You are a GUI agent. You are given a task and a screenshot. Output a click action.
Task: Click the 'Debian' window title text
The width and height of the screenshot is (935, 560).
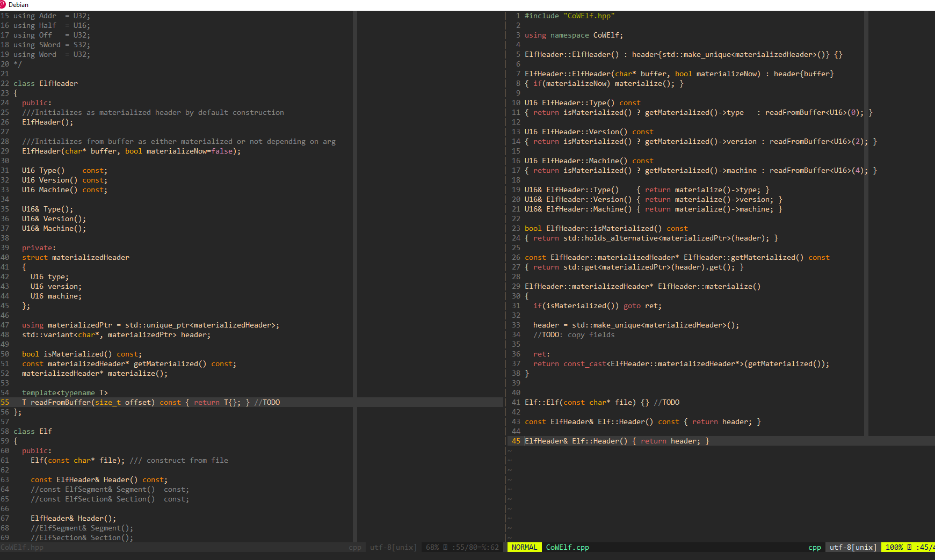18,4
